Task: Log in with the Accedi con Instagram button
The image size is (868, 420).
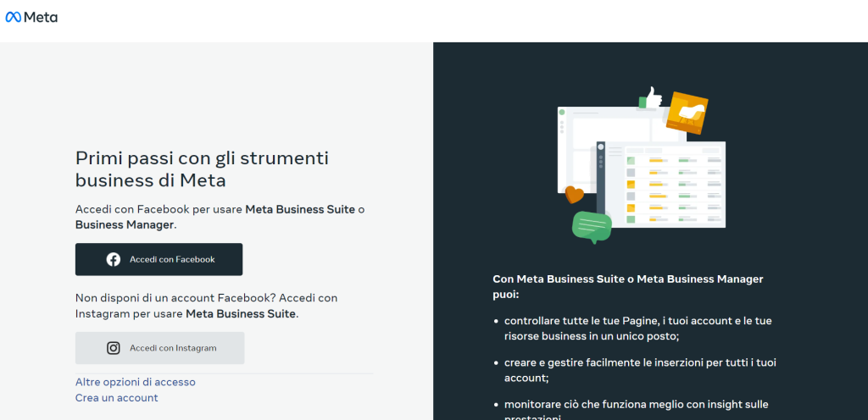Action: [x=160, y=348]
